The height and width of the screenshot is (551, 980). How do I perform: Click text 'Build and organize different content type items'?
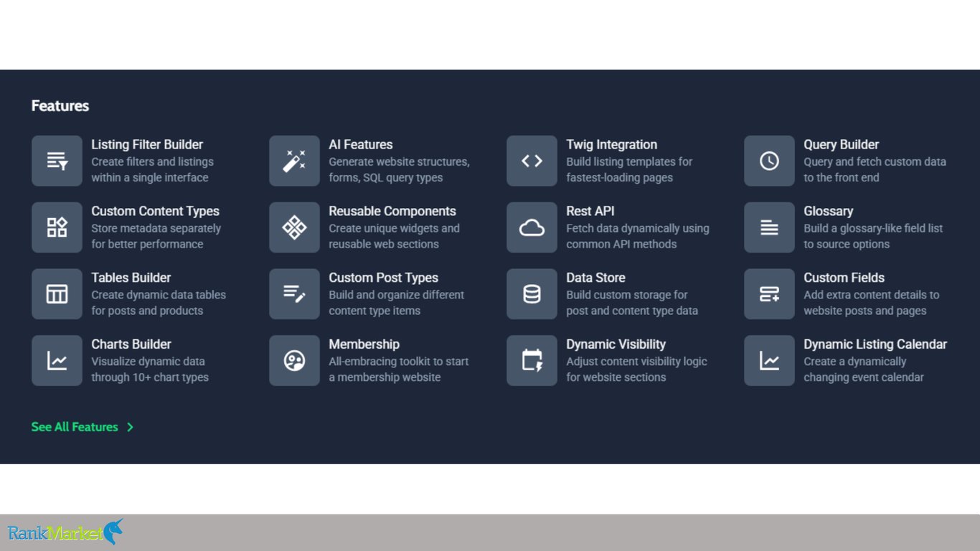coord(397,303)
